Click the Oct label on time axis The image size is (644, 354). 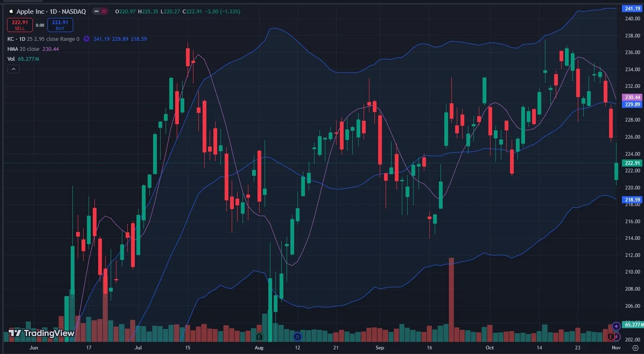[490, 347]
